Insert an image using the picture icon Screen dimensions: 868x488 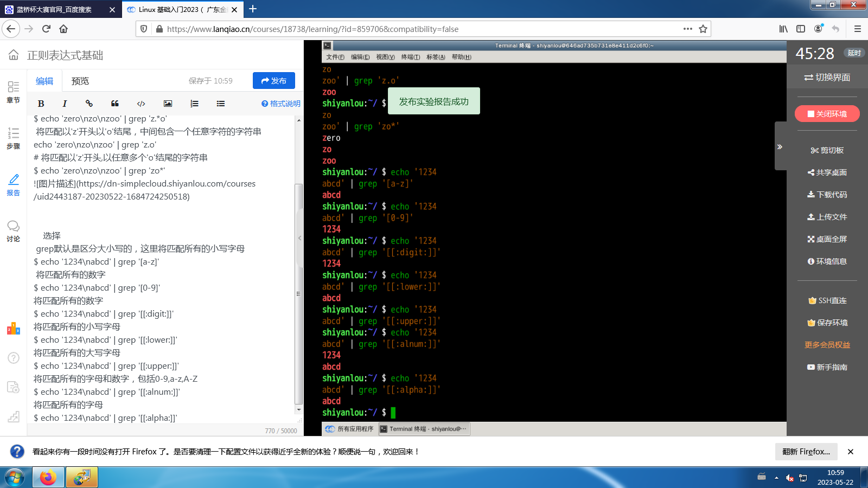[x=168, y=104]
